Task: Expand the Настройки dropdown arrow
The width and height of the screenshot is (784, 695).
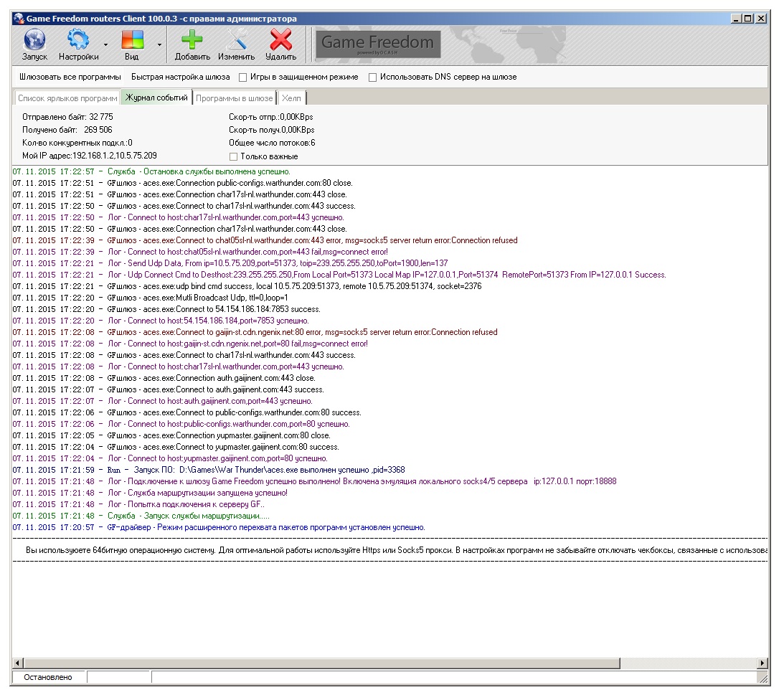Action: 105,44
